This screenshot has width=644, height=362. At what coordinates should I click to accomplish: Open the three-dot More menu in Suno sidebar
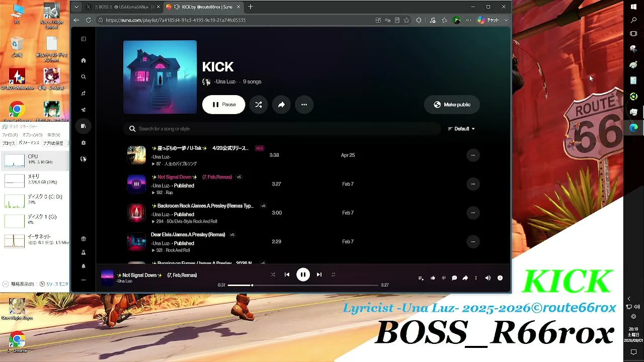point(84,280)
